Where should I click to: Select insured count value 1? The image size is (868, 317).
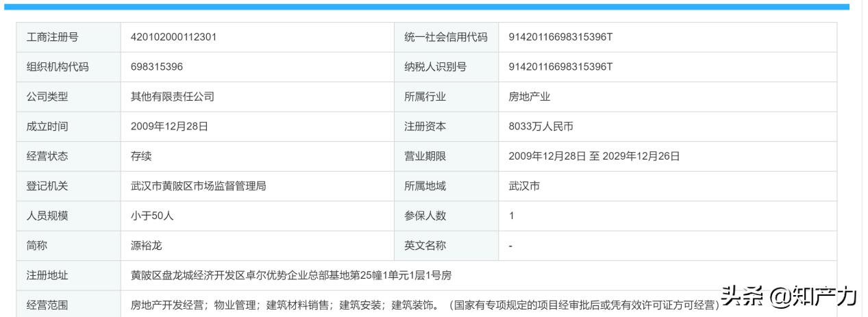coord(512,216)
